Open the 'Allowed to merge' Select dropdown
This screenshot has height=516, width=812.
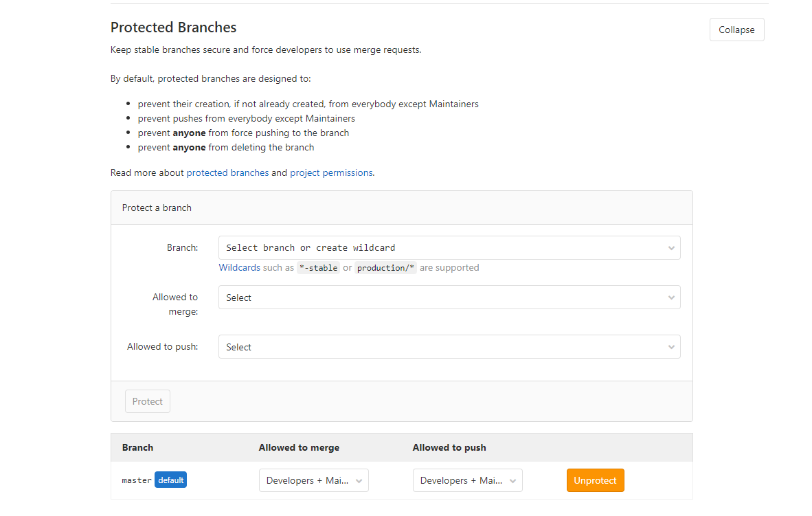click(440, 298)
